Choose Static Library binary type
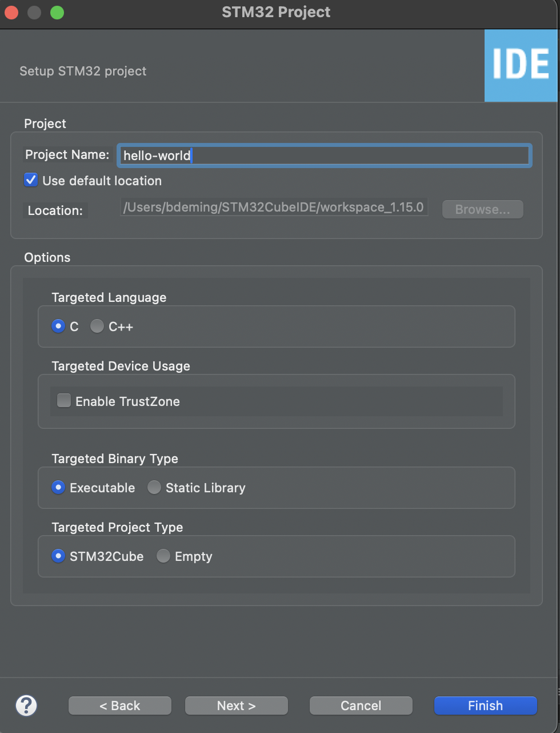This screenshot has width=560, height=733. coord(154,487)
